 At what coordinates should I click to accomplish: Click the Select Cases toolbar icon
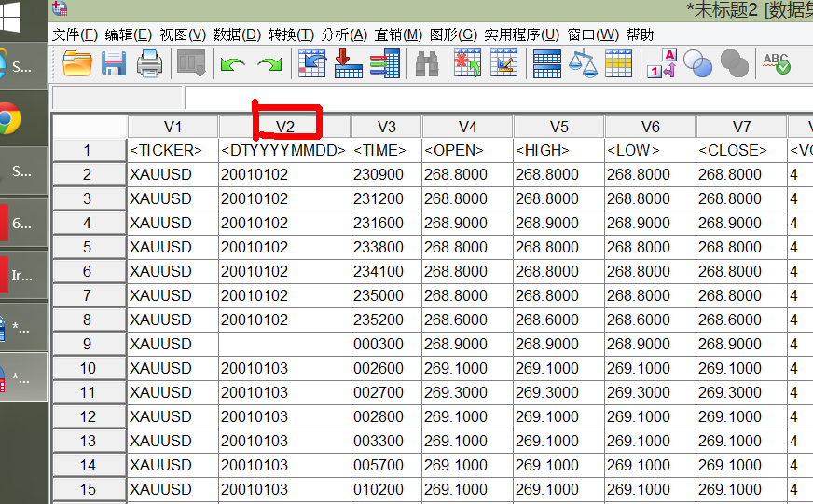click(x=618, y=64)
